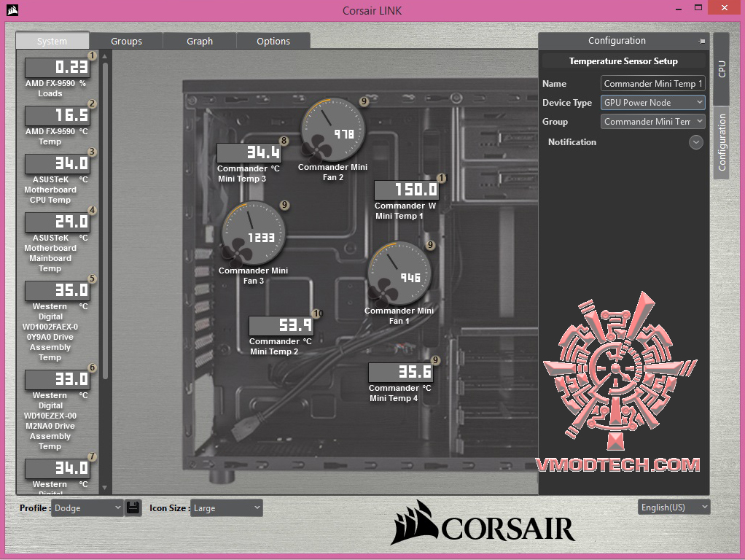Select the CPU vertical side tab

click(721, 69)
